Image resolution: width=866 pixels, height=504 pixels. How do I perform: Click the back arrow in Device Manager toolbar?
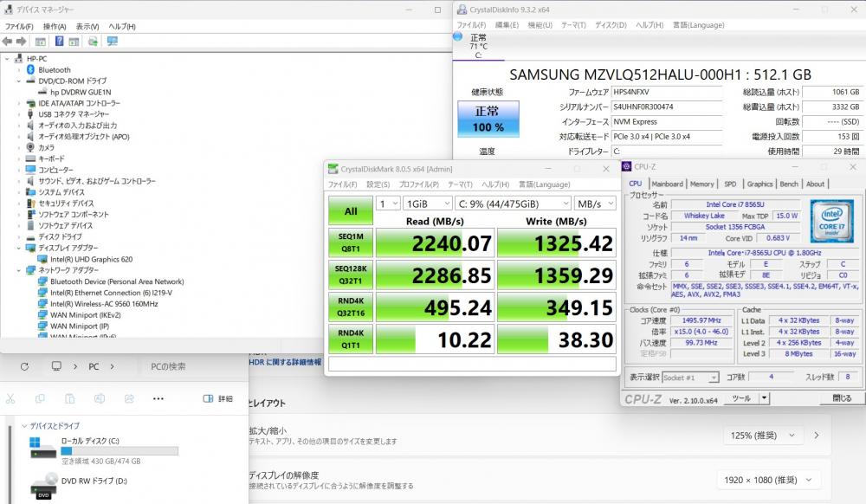(x=7, y=42)
